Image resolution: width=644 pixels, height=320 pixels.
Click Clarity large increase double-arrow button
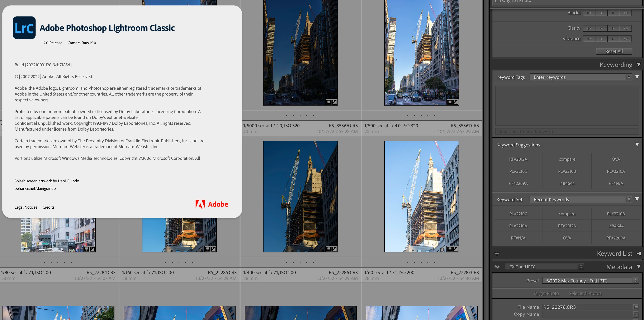[625, 28]
